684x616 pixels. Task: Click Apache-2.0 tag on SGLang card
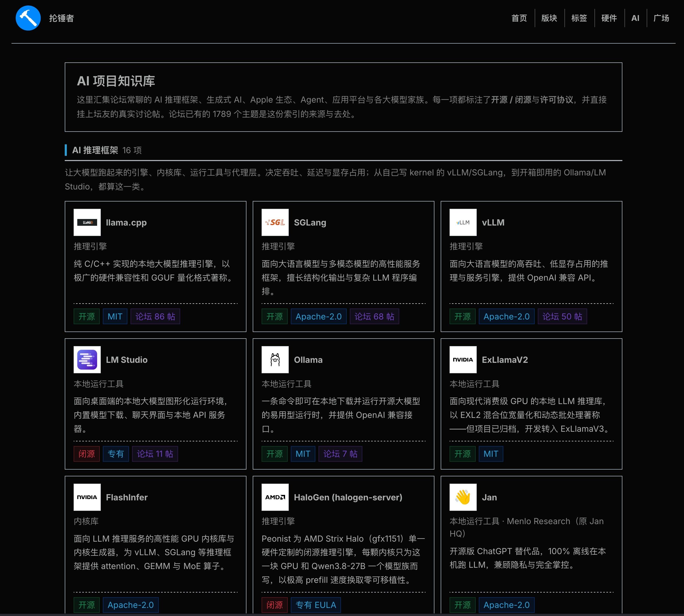(x=319, y=316)
